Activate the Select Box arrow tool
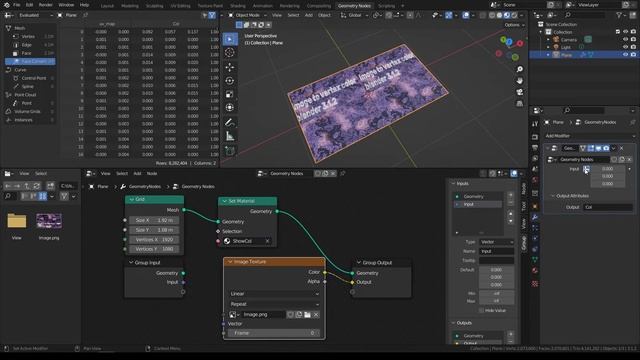Image resolution: width=640 pixels, height=360 pixels. [229, 39]
